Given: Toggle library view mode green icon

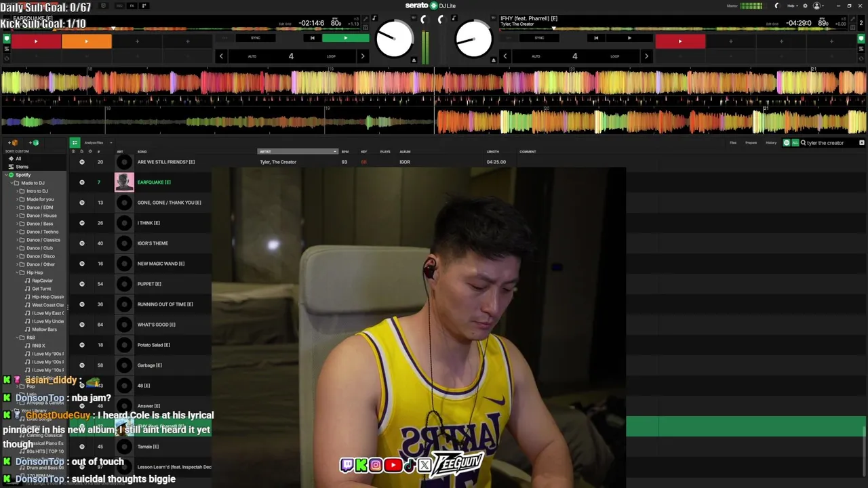Looking at the screenshot, I should point(75,143).
